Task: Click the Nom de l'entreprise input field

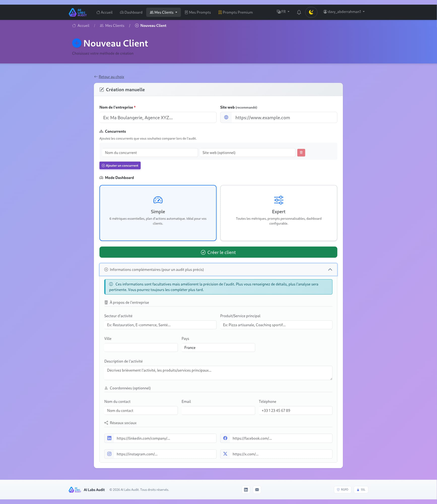Action: click(158, 117)
